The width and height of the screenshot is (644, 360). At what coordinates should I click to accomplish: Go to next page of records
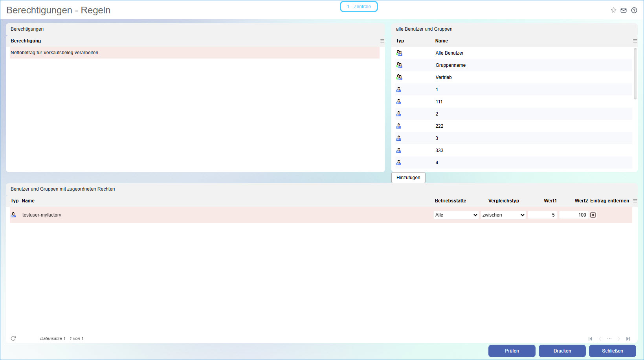[619, 339]
